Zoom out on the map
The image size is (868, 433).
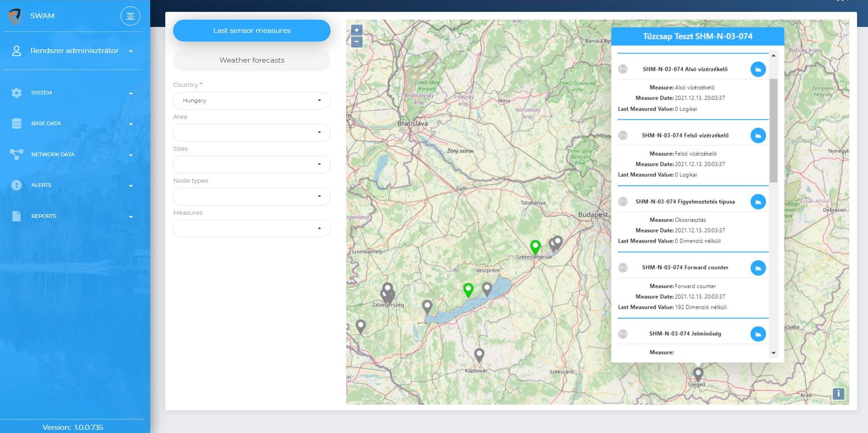click(357, 42)
